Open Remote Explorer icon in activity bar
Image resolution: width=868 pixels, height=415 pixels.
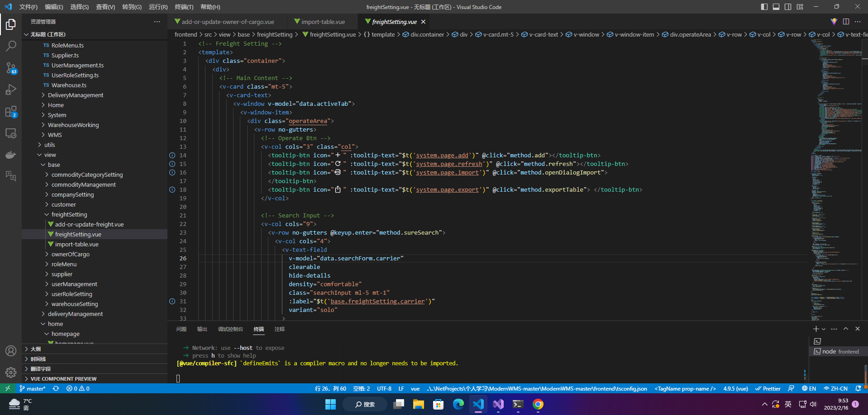[11, 133]
